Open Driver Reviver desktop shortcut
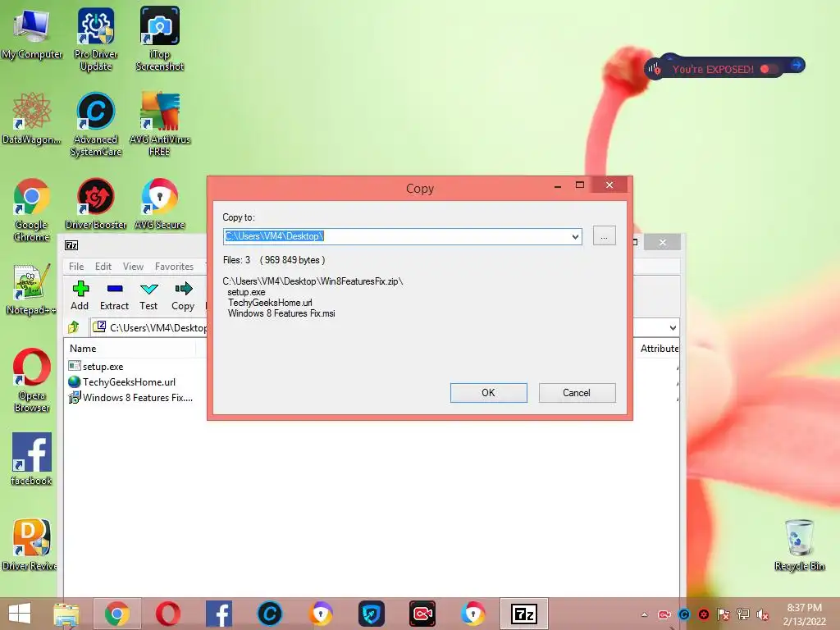Viewport: 840px width, 630px height. pos(30,545)
